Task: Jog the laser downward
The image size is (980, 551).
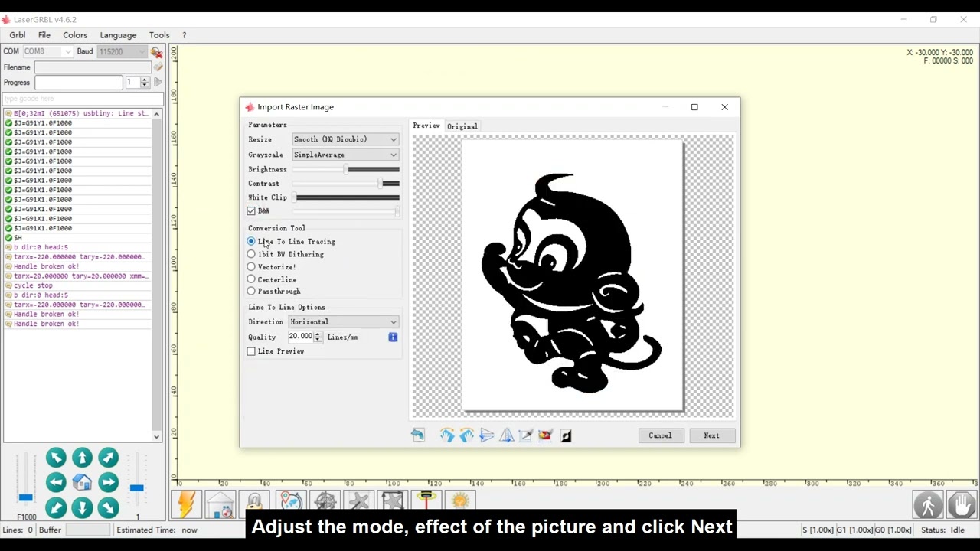Action: pos(82,507)
